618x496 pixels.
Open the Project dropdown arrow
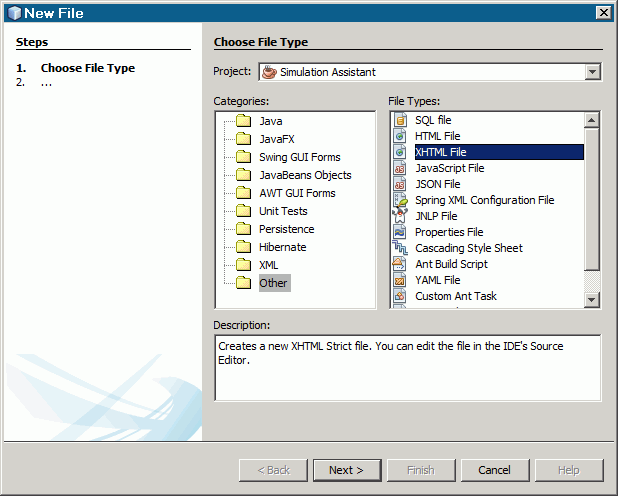592,72
